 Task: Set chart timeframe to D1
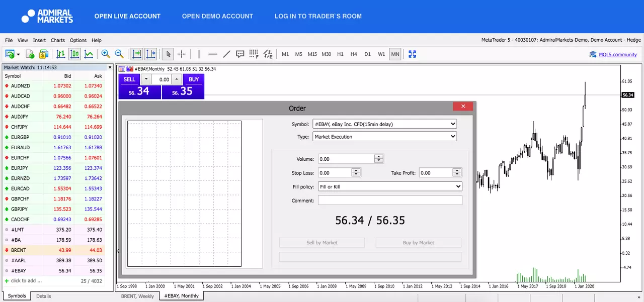coord(368,54)
